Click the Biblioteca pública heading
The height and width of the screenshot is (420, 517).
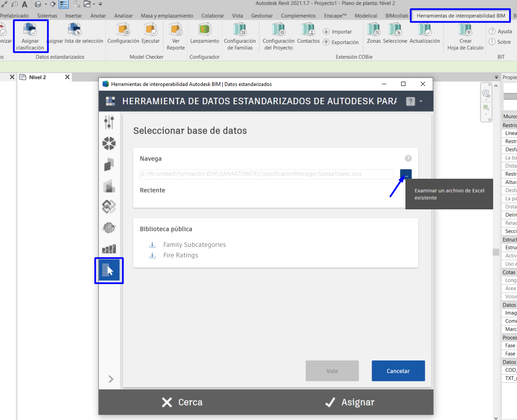166,229
